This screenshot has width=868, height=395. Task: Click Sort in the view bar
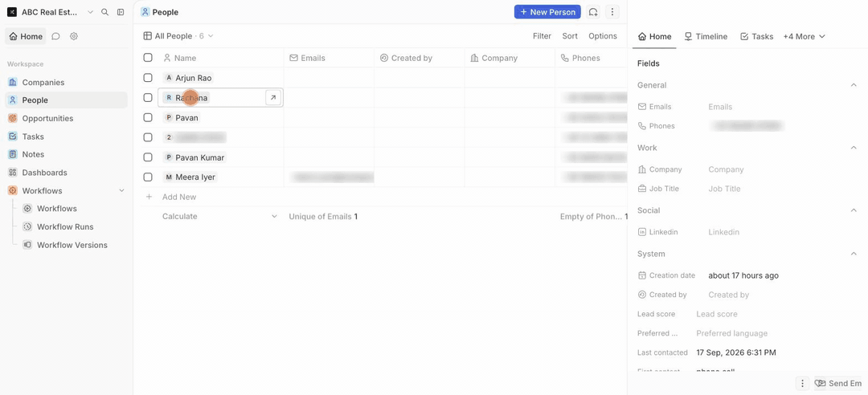coord(570,36)
